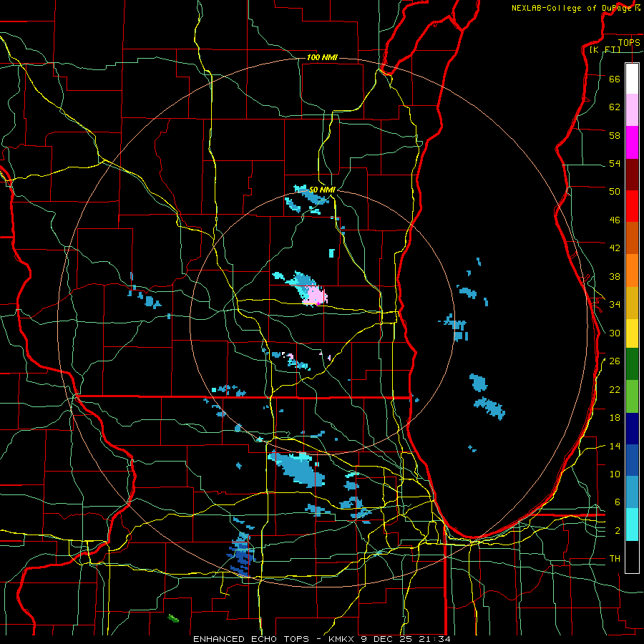Click the legend tick value "22"

(615, 390)
